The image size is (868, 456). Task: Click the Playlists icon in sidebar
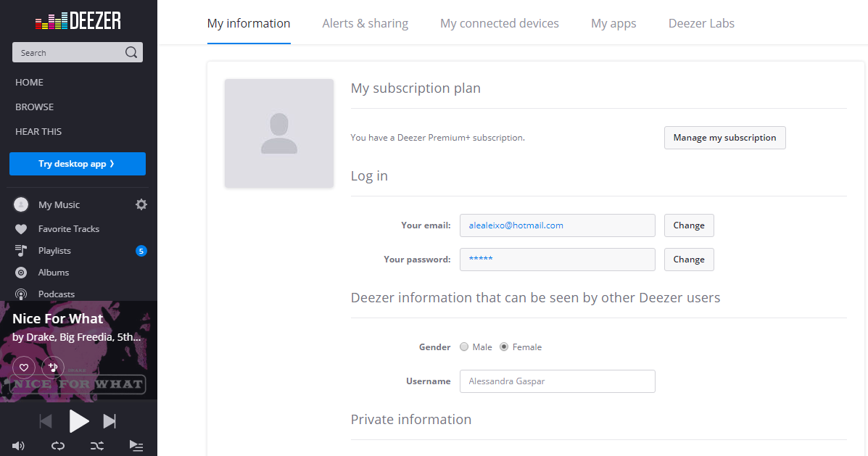21,251
